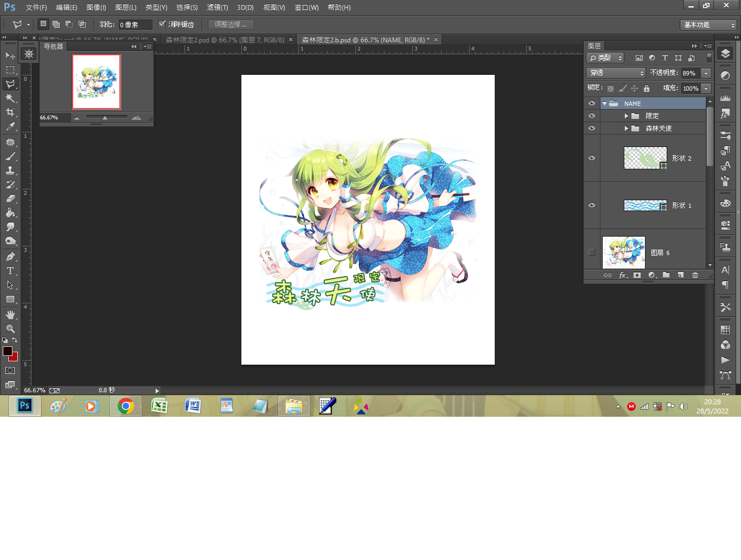Click the foreground color swatch
This screenshot has height=560, width=741.
[x=7, y=351]
